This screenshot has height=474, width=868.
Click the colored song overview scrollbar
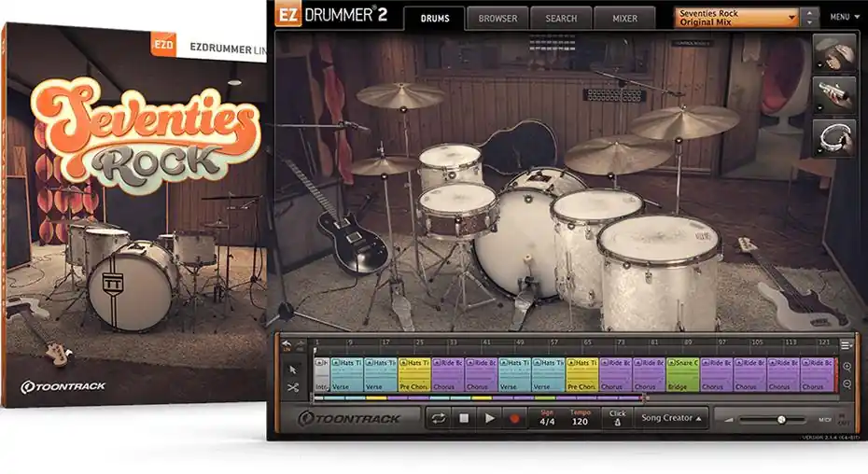click(x=478, y=397)
